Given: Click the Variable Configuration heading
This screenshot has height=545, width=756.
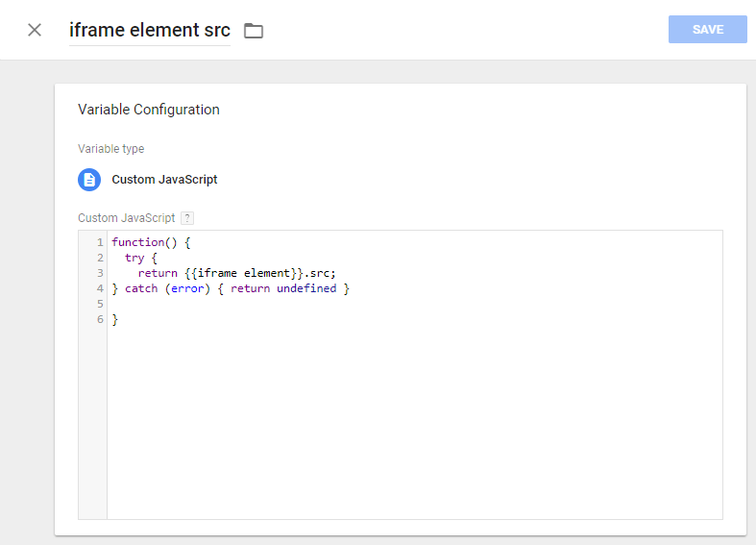Looking at the screenshot, I should [149, 110].
